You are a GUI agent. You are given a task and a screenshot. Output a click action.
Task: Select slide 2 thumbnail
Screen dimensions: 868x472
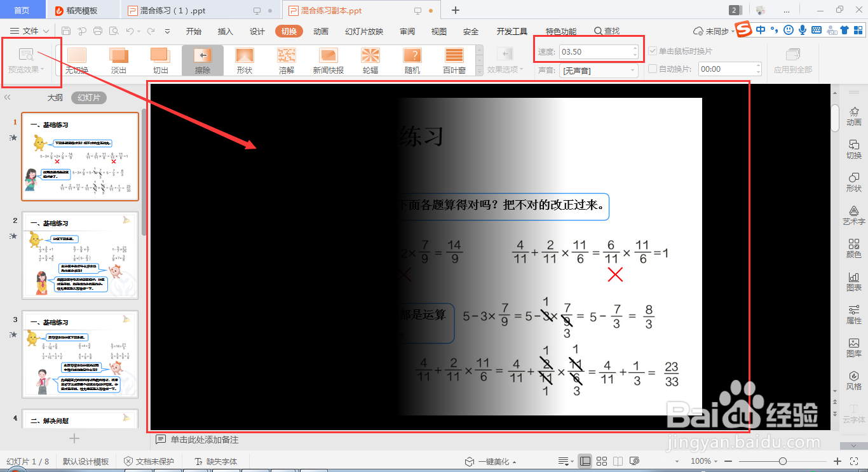80,255
